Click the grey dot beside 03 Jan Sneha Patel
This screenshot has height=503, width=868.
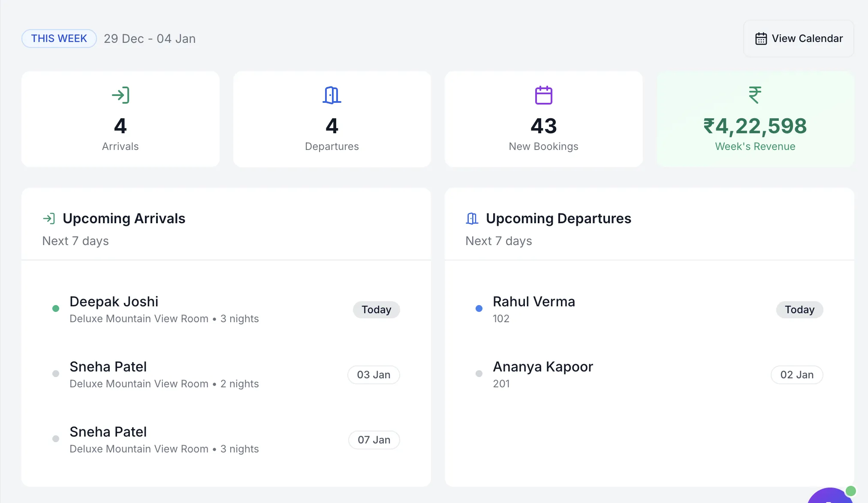56,374
